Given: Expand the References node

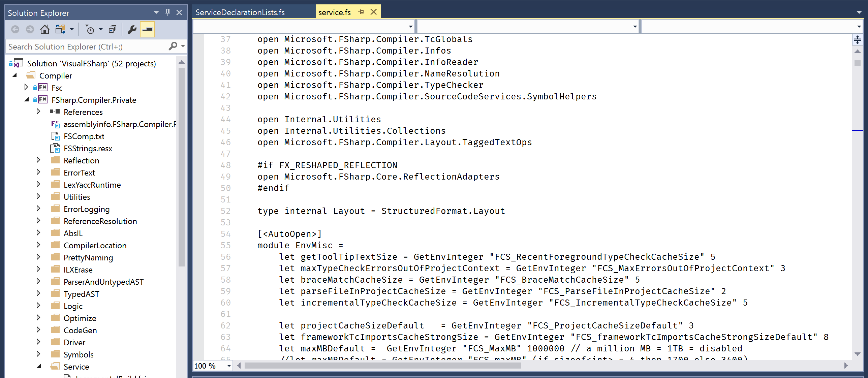Looking at the screenshot, I should pyautogui.click(x=38, y=112).
